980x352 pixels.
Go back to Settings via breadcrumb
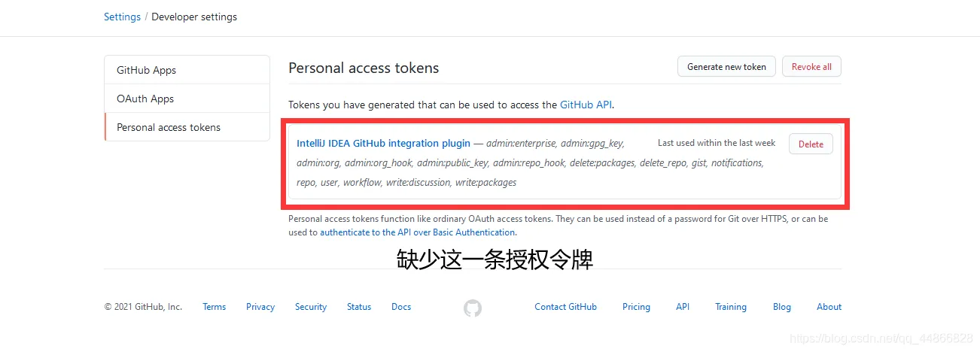pyautogui.click(x=122, y=17)
